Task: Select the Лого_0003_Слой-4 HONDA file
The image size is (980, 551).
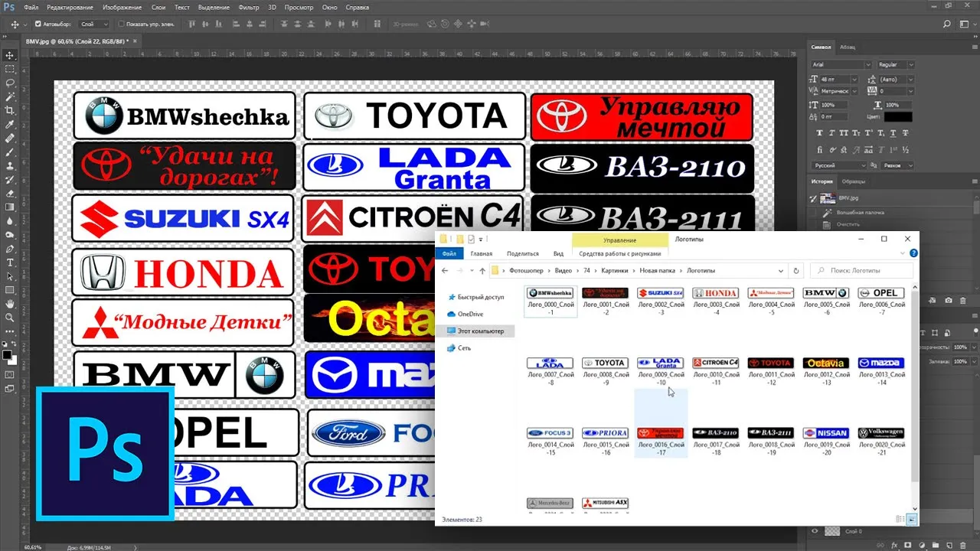Action: 716,301
